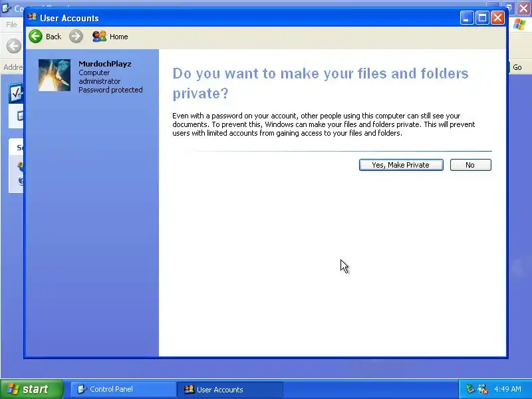This screenshot has width=532, height=399.
Task: Select User Accounts taskbar button
Action: pyautogui.click(x=229, y=389)
